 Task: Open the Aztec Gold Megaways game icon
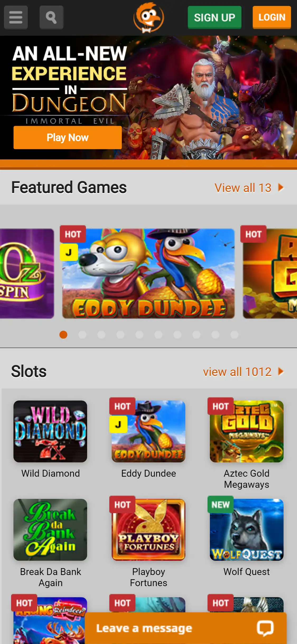pyautogui.click(x=247, y=431)
